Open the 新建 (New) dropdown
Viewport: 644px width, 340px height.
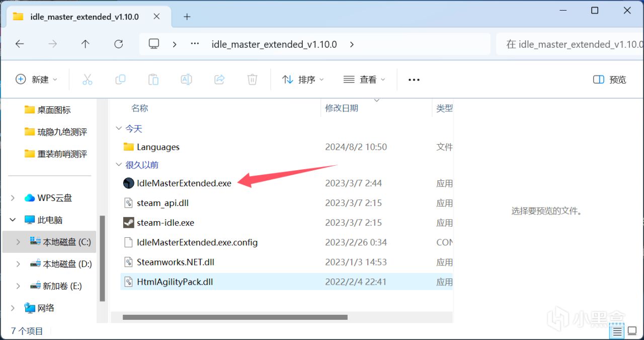(x=37, y=80)
